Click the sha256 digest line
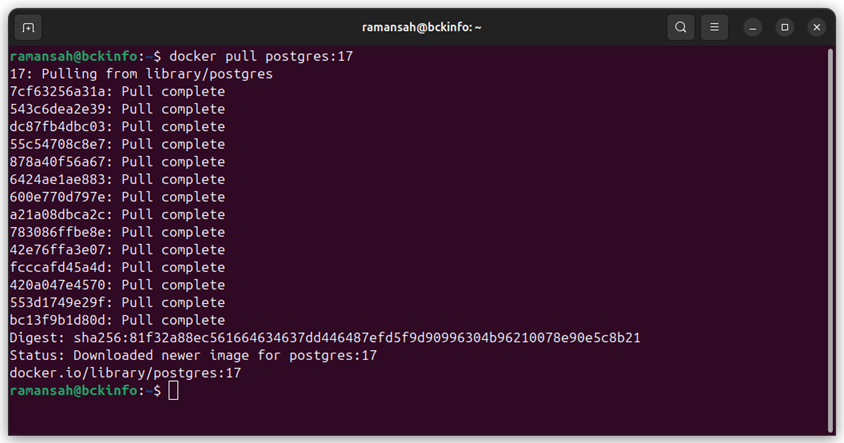This screenshot has height=443, width=844. coord(325,338)
